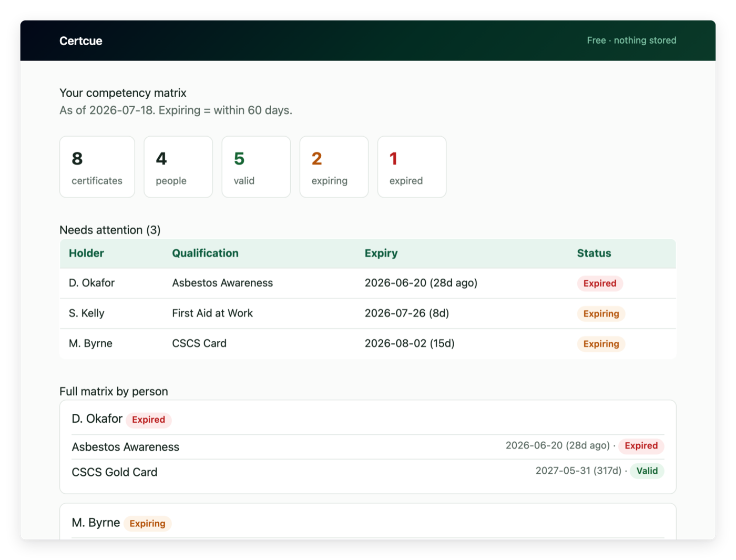Click the Expired badge on Asbestos Awareness card row
This screenshot has width=736, height=560.
[641, 446]
